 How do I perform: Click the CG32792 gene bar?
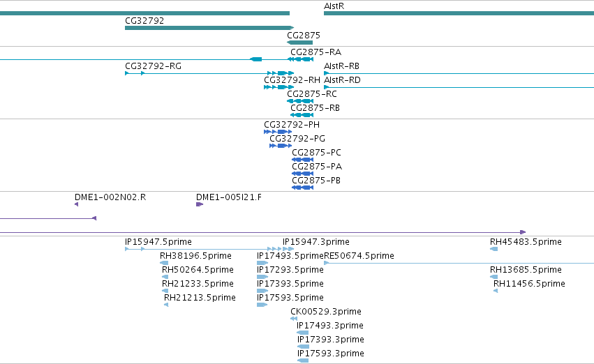click(209, 28)
